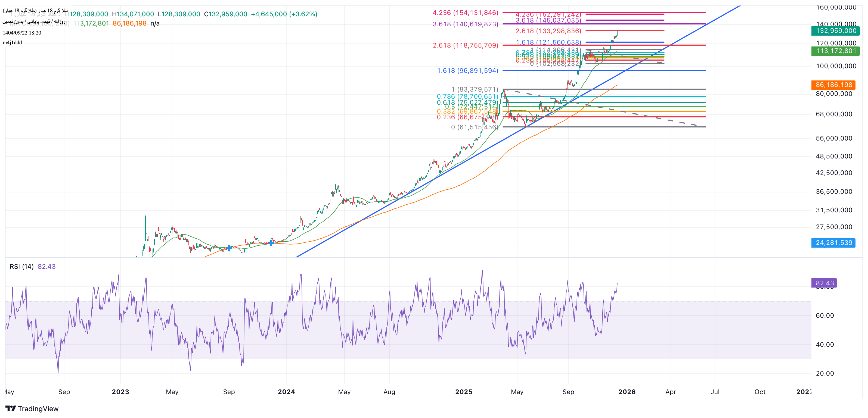The width and height of the screenshot is (868, 418).
Task: Click the blue 24,281,539 price tag
Action: coord(833,243)
